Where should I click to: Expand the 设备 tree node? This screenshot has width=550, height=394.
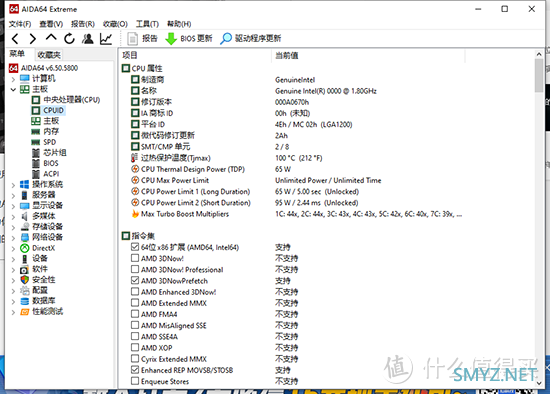click(13, 259)
